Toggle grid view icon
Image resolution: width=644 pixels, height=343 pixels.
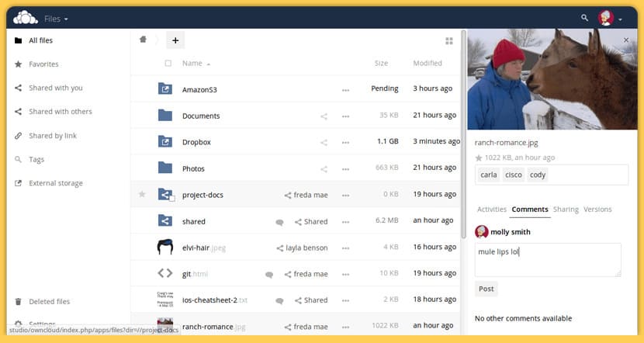[x=449, y=40]
